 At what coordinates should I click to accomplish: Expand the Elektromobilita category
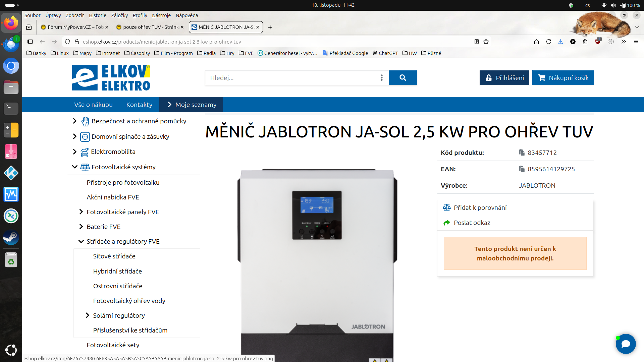(x=75, y=152)
